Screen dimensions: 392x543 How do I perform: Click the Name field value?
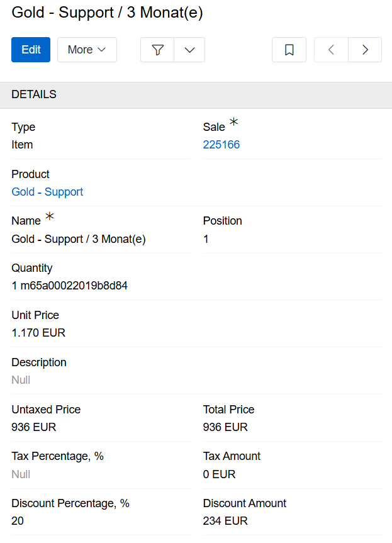79,239
